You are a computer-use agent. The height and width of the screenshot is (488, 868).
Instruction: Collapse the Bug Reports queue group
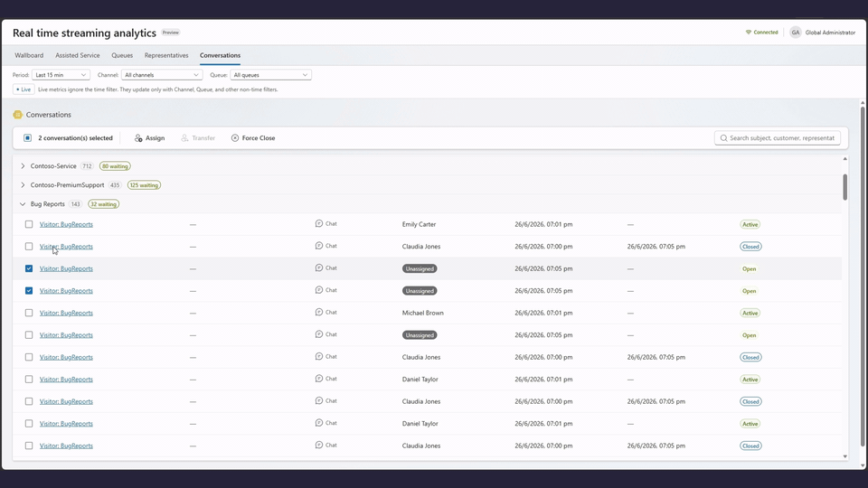23,204
